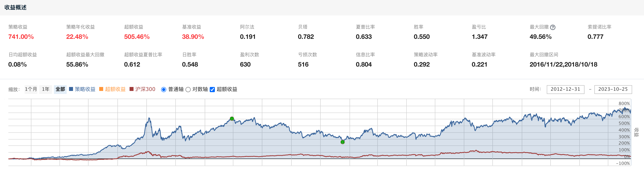Uncheck the 超额收益 checkbox

tap(212, 90)
